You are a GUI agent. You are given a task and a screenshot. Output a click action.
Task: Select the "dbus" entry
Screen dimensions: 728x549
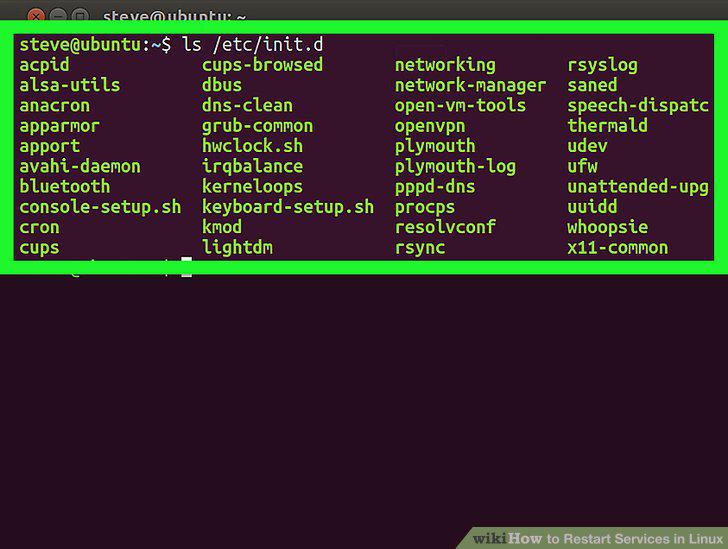[x=222, y=85]
